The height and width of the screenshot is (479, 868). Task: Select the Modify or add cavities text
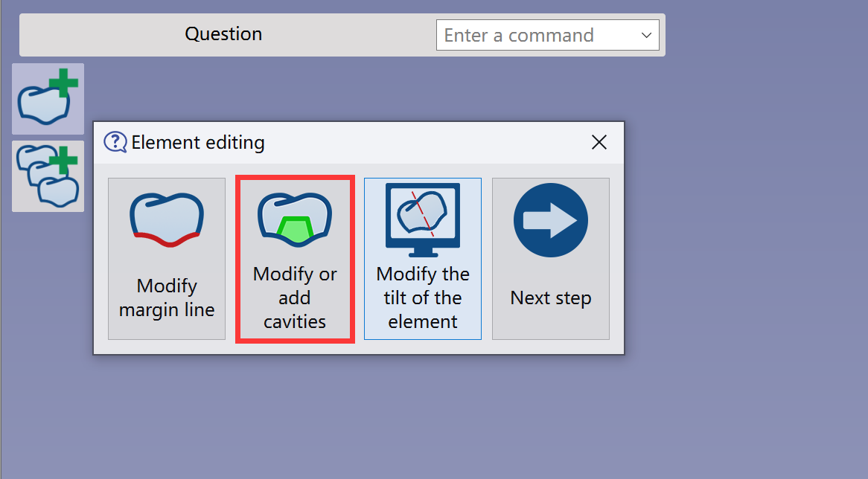click(295, 298)
